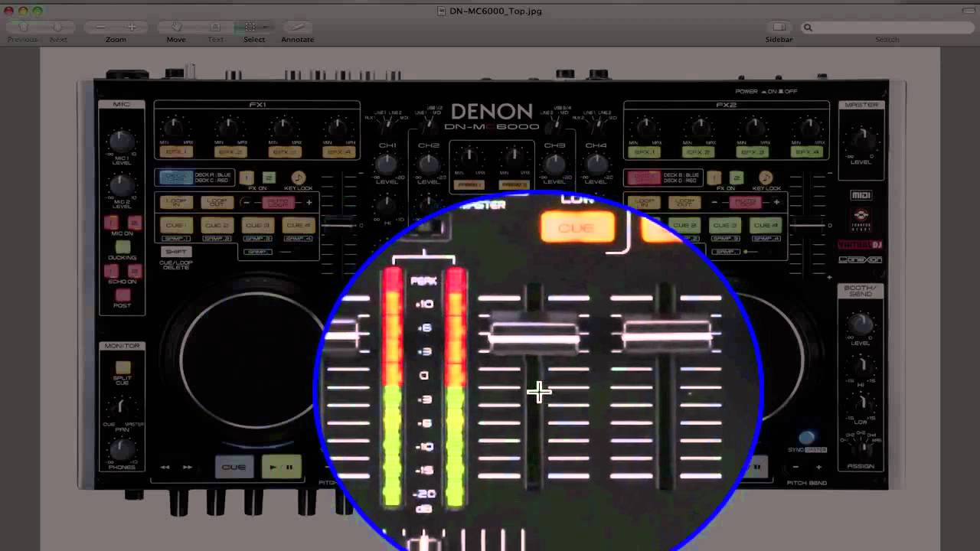Minimize the Preview window with yellow button

pyautogui.click(x=23, y=11)
